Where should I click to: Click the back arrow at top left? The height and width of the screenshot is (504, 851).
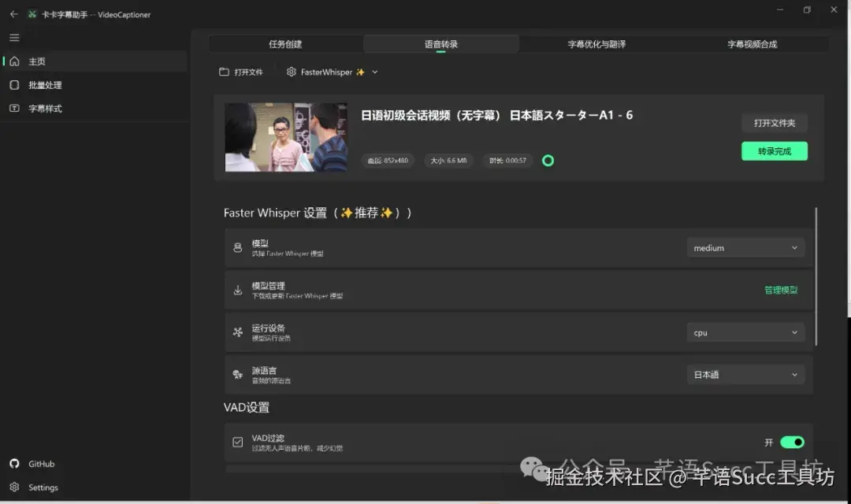click(13, 13)
